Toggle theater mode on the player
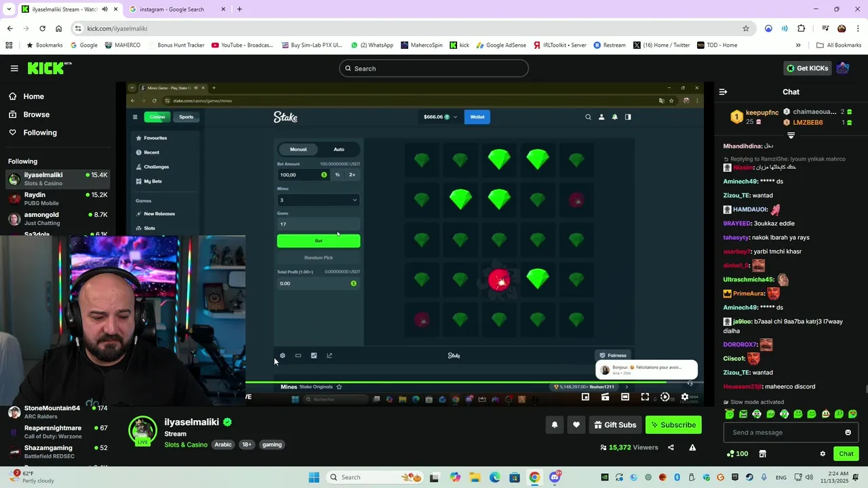Screen dimensions: 868x488 click(x=625, y=397)
